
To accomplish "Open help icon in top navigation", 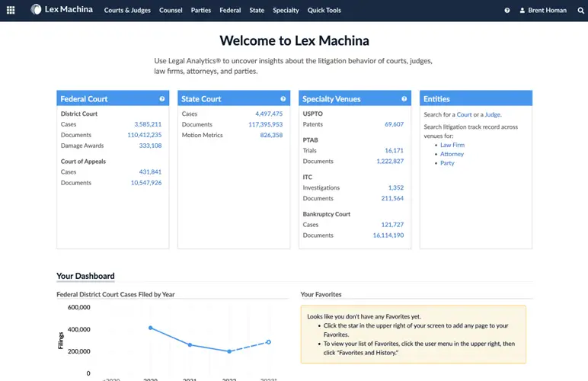I will [507, 11].
